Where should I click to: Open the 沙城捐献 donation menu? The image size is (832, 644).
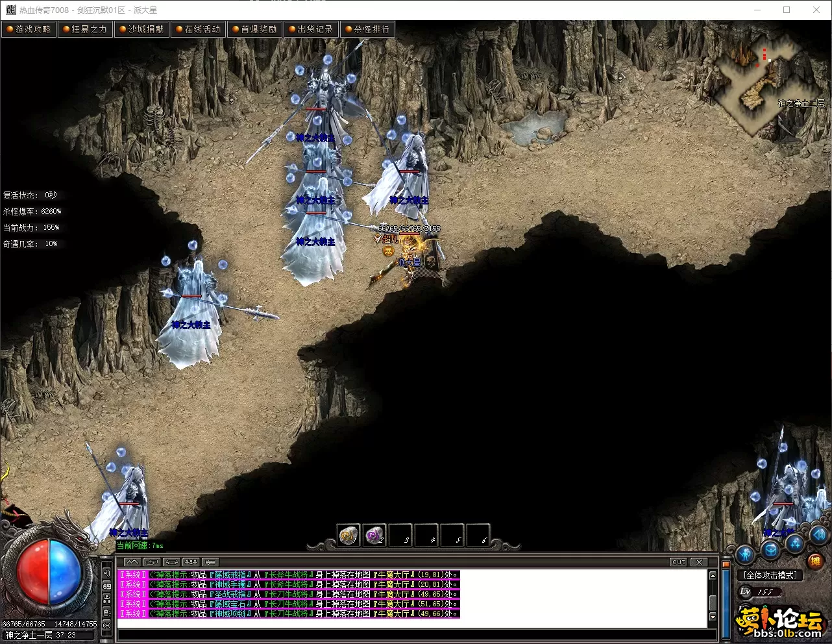point(142,29)
